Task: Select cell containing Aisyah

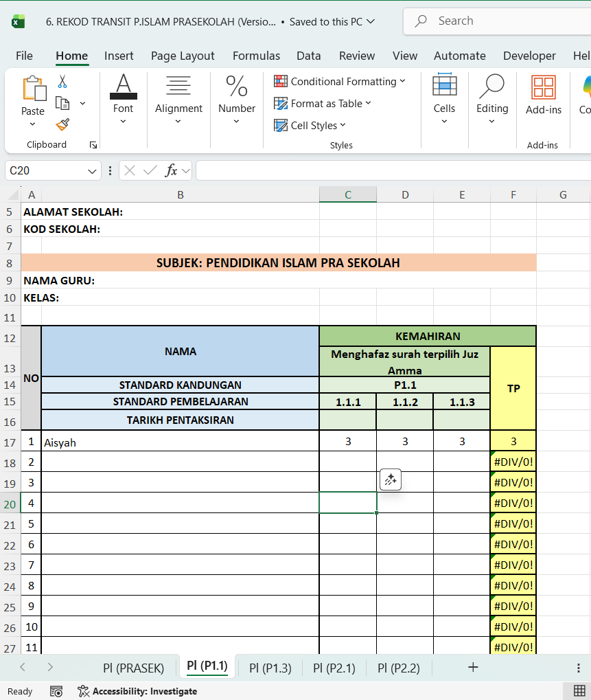Action: click(180, 442)
